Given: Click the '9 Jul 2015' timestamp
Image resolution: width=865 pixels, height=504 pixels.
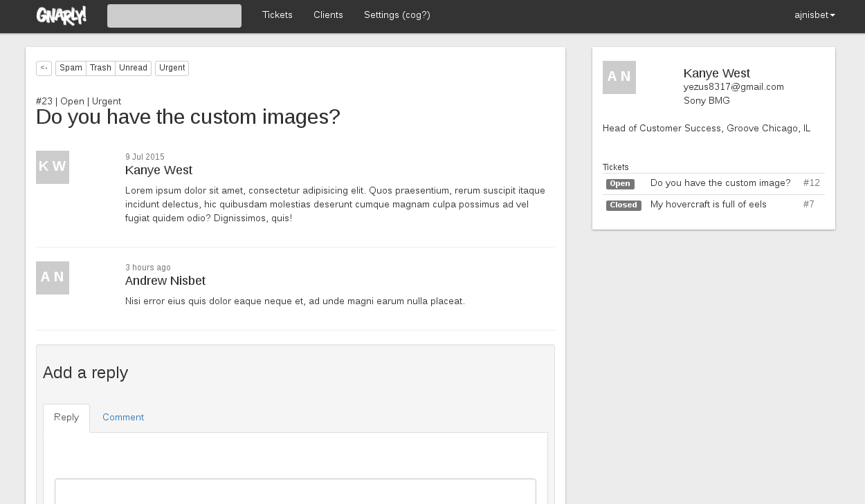Looking at the screenshot, I should point(145,157).
